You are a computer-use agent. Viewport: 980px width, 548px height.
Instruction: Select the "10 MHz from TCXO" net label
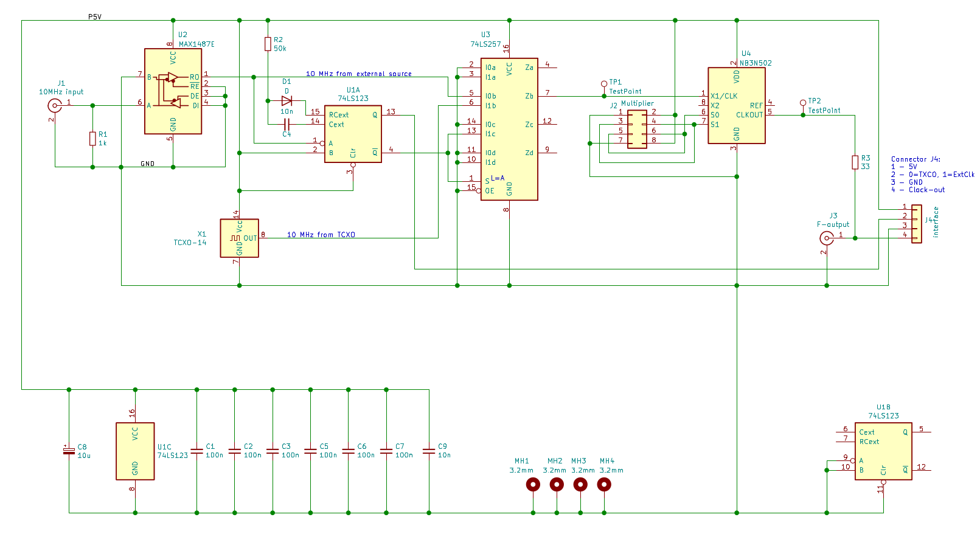click(x=321, y=235)
